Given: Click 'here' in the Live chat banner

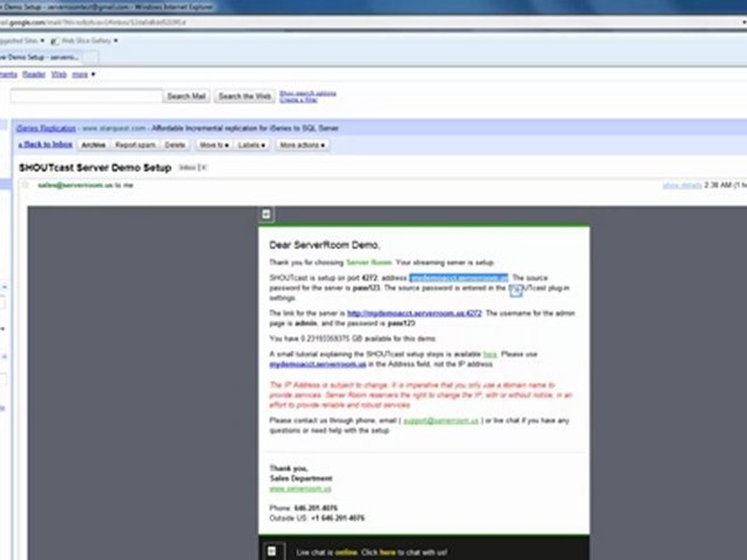Looking at the screenshot, I should pyautogui.click(x=388, y=552).
